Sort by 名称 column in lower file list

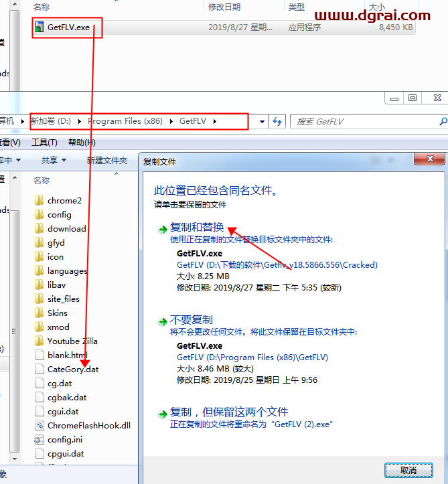pyautogui.click(x=42, y=180)
